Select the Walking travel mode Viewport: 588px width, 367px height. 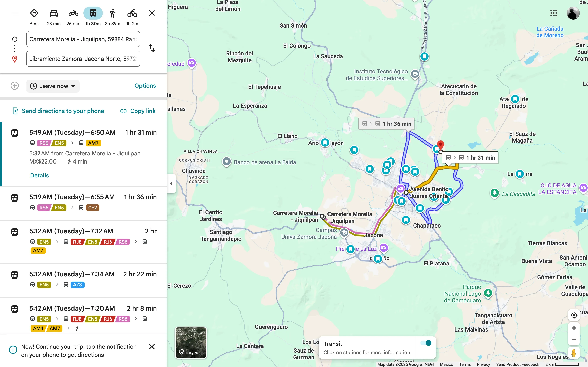tap(112, 17)
